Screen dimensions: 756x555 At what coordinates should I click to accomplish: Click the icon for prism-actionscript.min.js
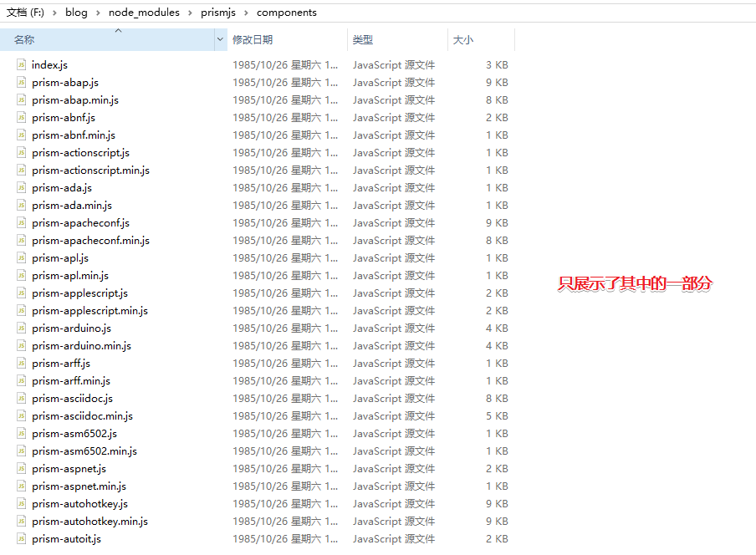(21, 170)
